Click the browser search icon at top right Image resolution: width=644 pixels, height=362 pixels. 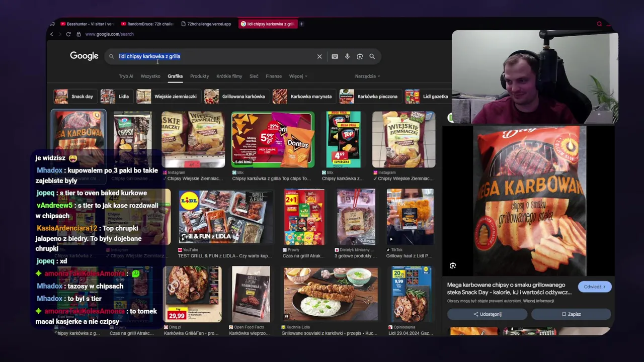[599, 24]
